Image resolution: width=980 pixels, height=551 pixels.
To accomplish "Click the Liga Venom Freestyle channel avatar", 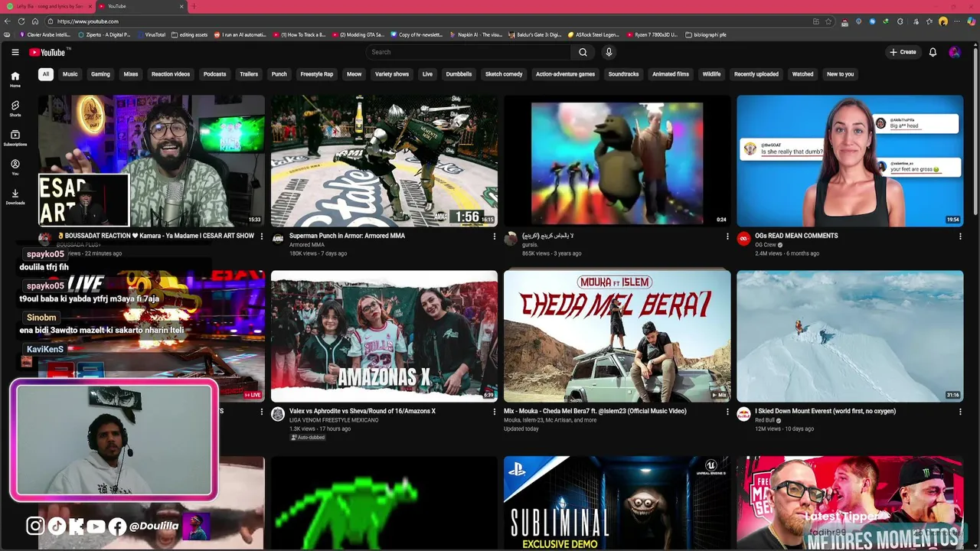I will point(277,414).
